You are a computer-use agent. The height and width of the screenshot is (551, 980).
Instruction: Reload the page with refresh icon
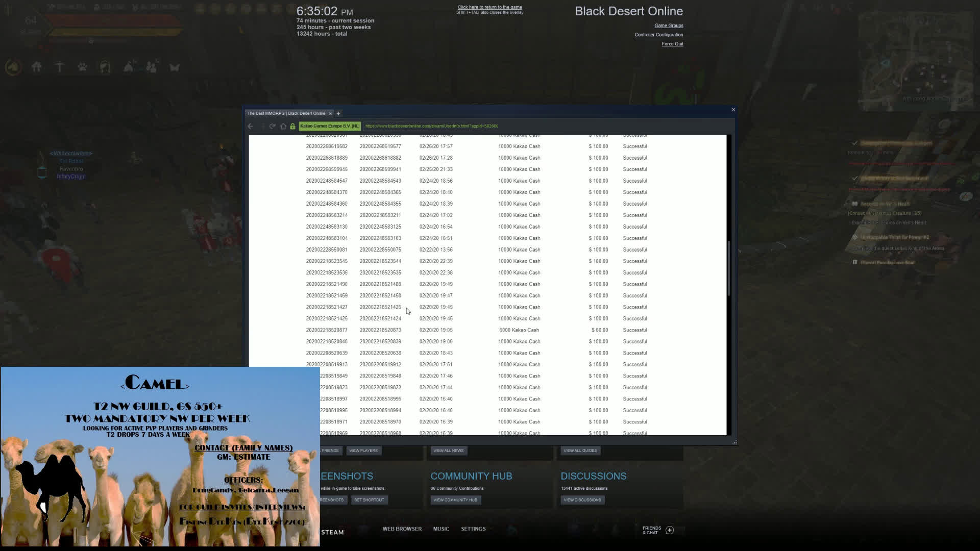[273, 126]
